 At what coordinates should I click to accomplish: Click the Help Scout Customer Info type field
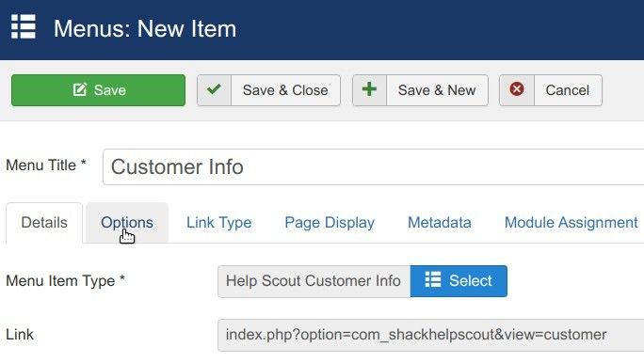[x=314, y=281]
